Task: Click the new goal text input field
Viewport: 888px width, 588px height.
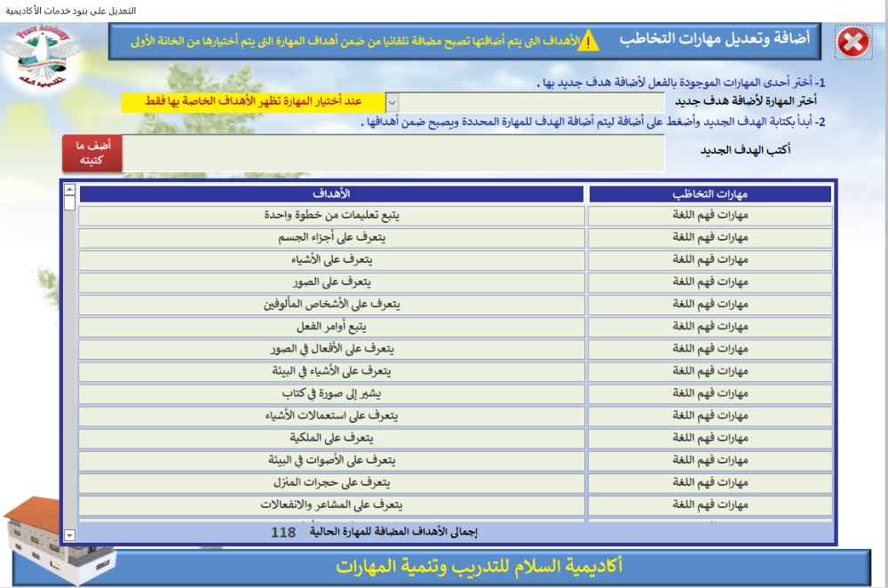Action: tap(393, 153)
